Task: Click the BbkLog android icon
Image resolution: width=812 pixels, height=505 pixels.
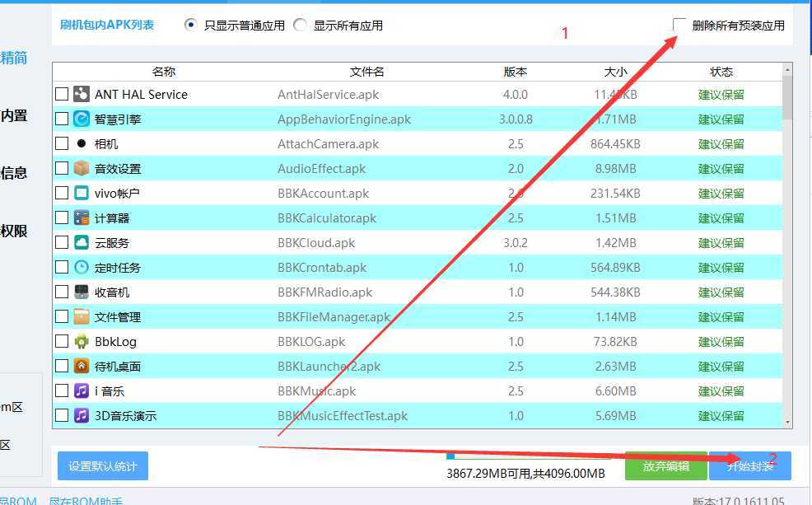Action: tap(82, 341)
